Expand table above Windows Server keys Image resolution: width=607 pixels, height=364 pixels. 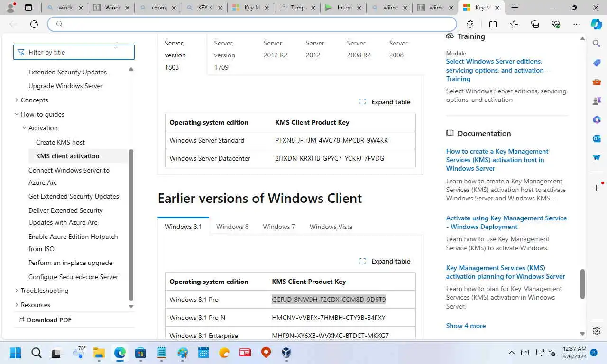(385, 102)
